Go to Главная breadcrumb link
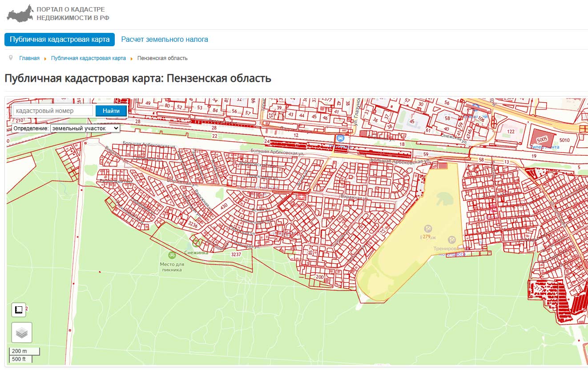The image size is (588, 377). pos(29,58)
